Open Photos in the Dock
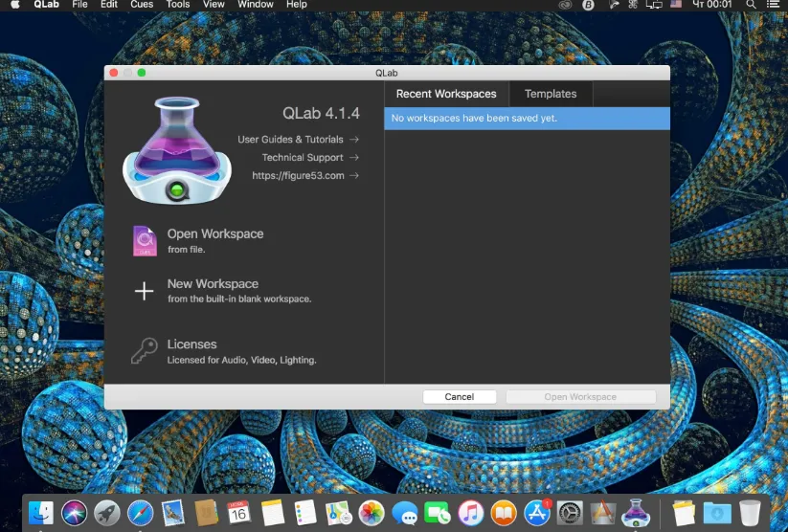788x532 pixels. pos(371,513)
